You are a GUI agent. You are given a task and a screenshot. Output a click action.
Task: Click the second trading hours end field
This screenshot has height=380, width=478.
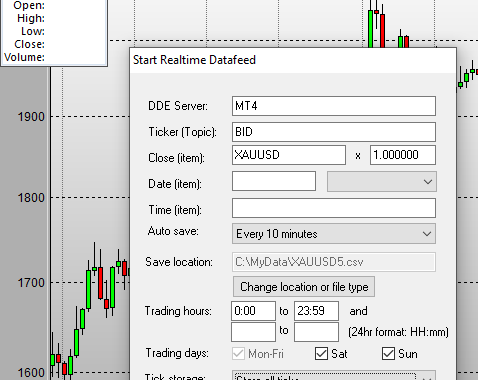click(316, 332)
